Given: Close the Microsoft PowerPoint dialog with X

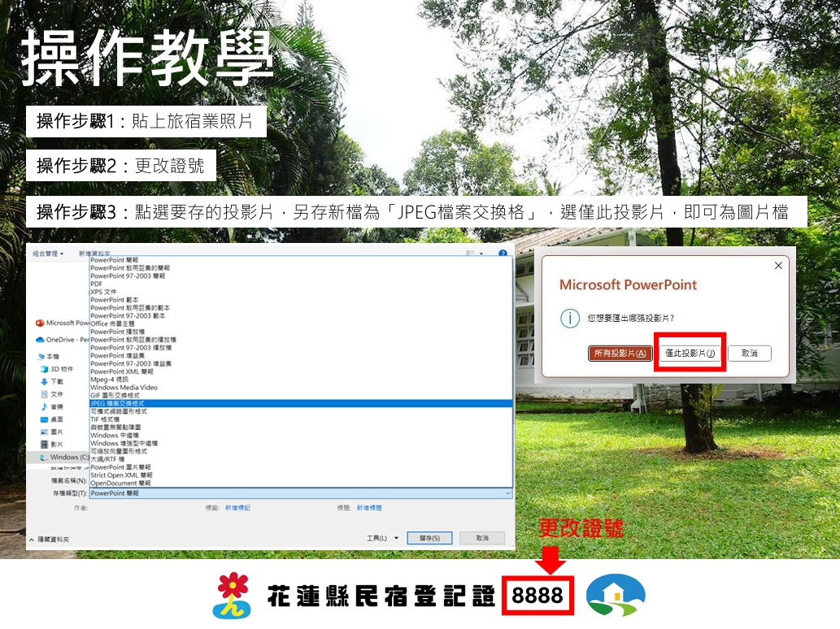Looking at the screenshot, I should pyautogui.click(x=778, y=266).
